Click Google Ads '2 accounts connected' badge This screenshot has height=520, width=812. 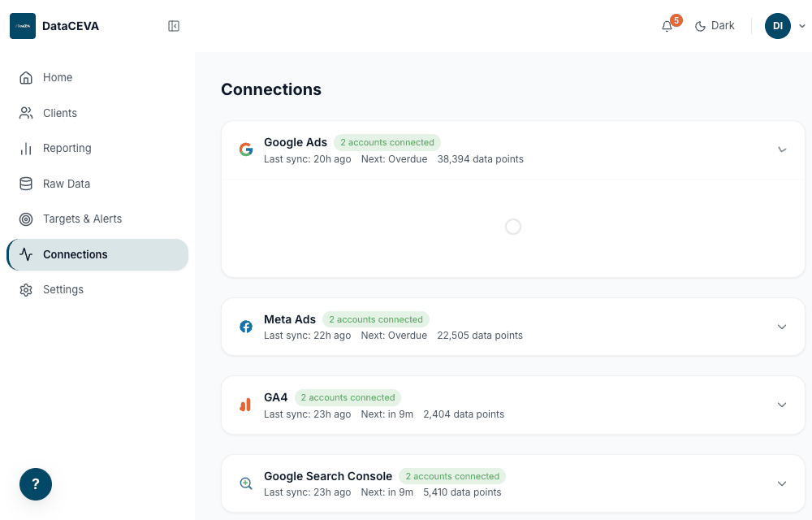tap(387, 142)
